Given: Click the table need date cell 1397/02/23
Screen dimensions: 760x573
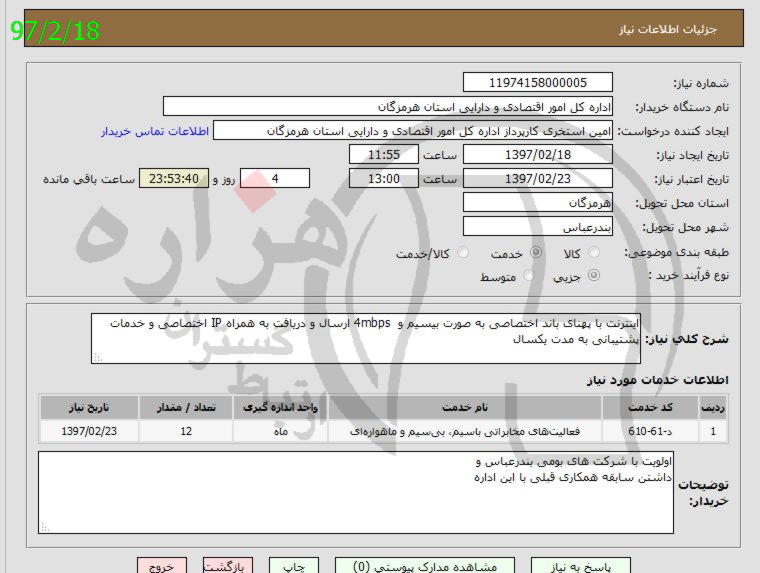Looking at the screenshot, I should point(89,431).
